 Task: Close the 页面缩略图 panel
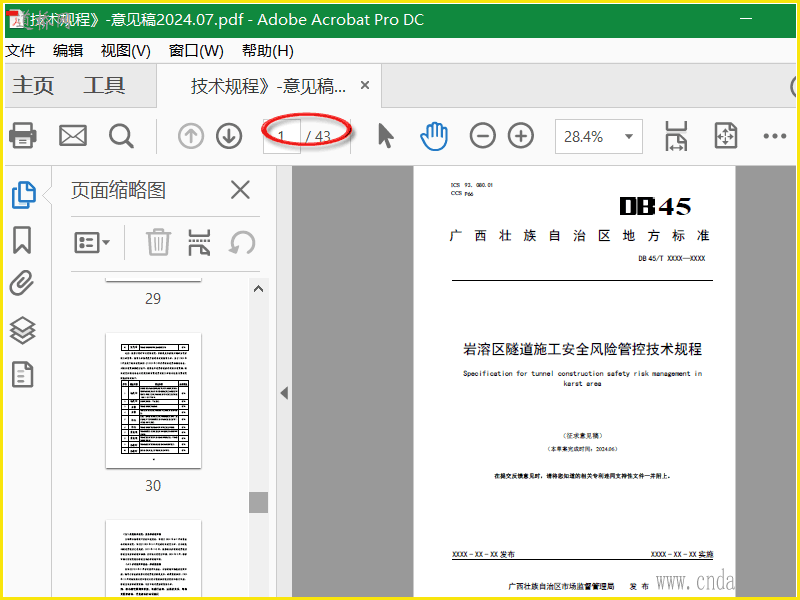point(240,190)
